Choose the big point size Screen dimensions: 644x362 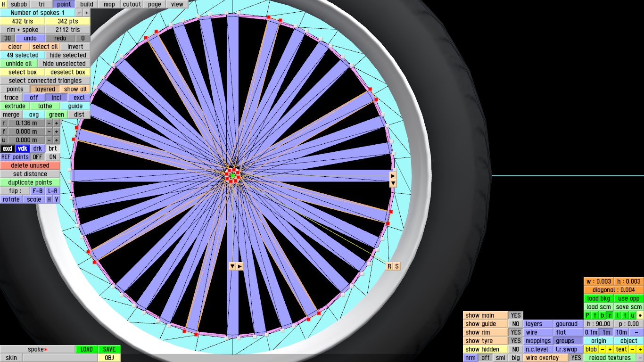pos(516,358)
